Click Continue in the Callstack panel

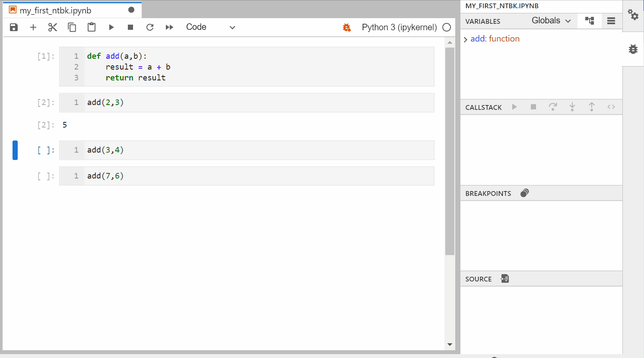(514, 107)
